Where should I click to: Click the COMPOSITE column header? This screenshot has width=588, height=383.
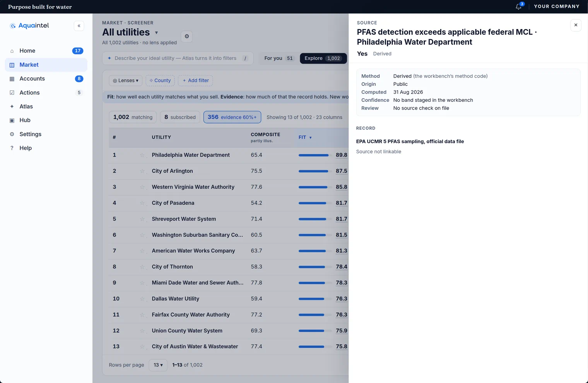coord(265,137)
